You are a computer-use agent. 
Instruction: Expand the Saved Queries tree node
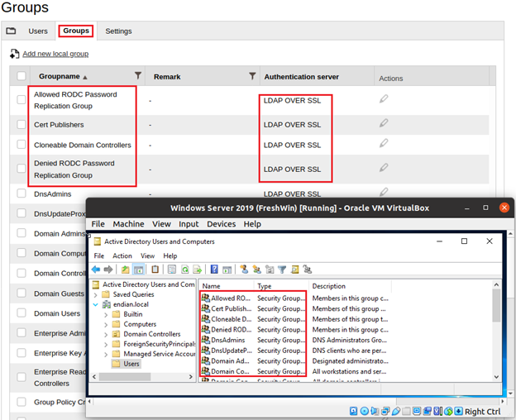(95, 294)
